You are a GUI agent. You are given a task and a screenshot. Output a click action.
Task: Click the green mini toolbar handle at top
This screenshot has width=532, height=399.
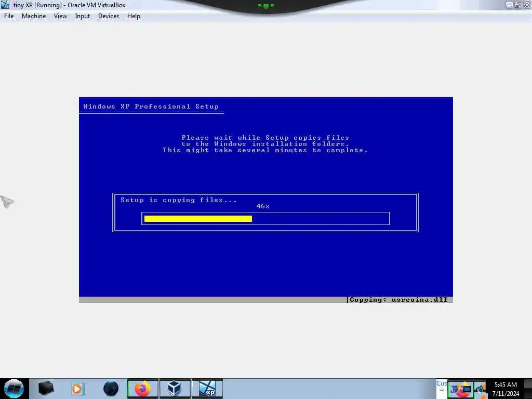click(x=265, y=6)
